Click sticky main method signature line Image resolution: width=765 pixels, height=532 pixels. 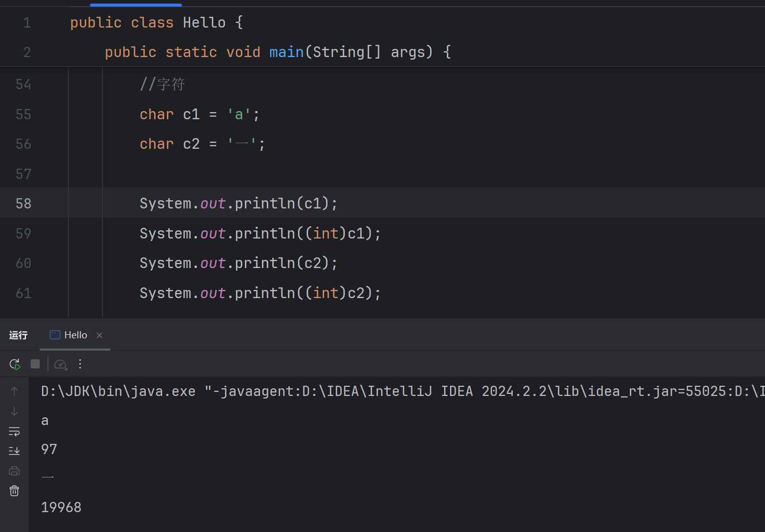pos(278,52)
